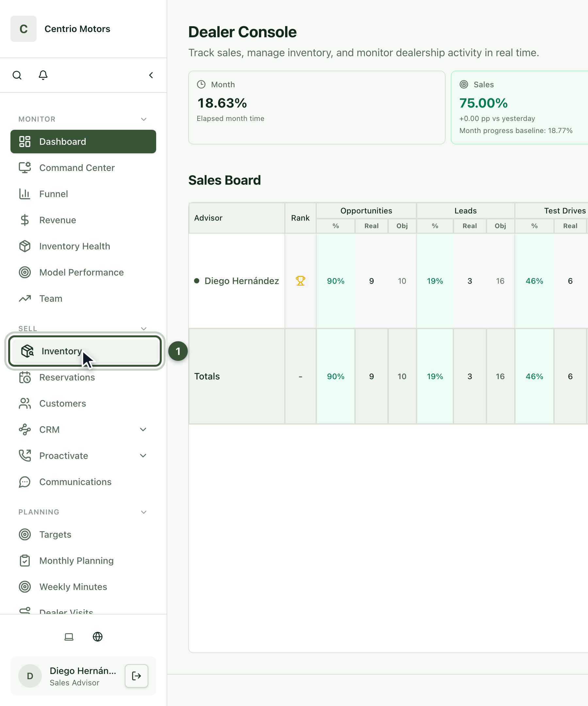Screen dimensions: 588x706
Task: Open Weekly Minutes
Action: pos(83,587)
